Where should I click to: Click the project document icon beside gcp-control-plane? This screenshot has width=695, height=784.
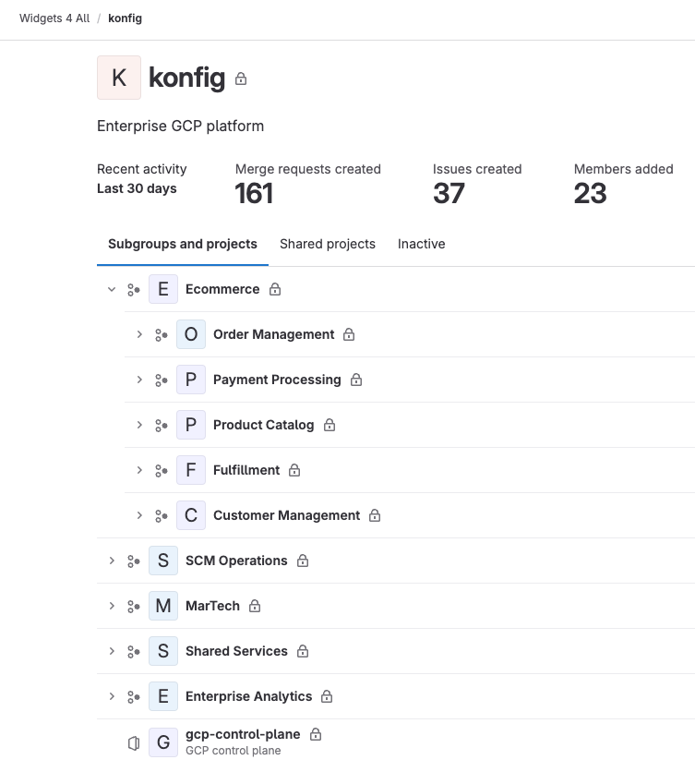pyautogui.click(x=134, y=742)
